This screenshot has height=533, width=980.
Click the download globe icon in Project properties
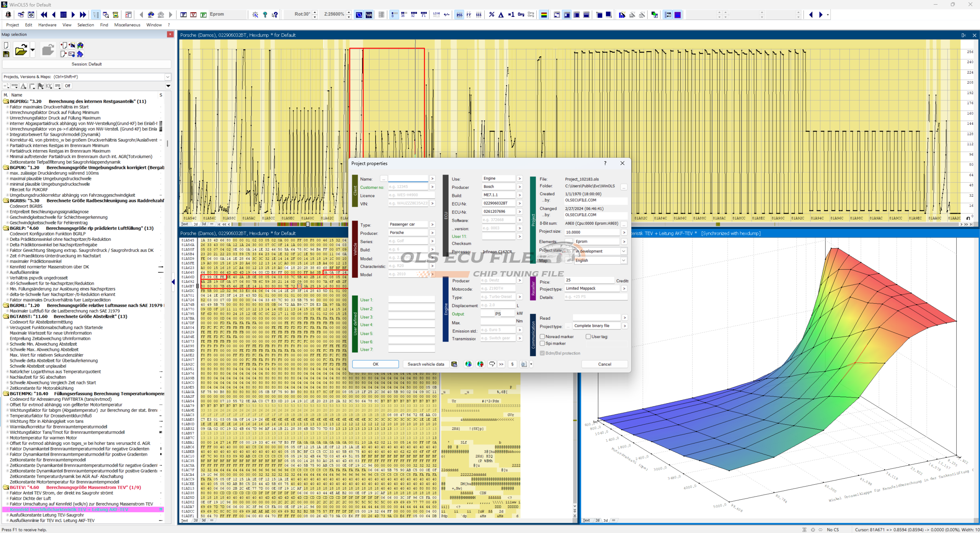[x=468, y=364]
